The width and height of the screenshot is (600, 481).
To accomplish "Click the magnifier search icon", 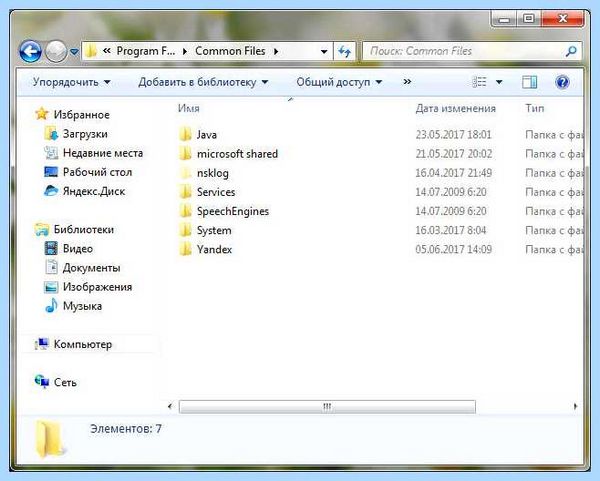I will click(x=571, y=51).
